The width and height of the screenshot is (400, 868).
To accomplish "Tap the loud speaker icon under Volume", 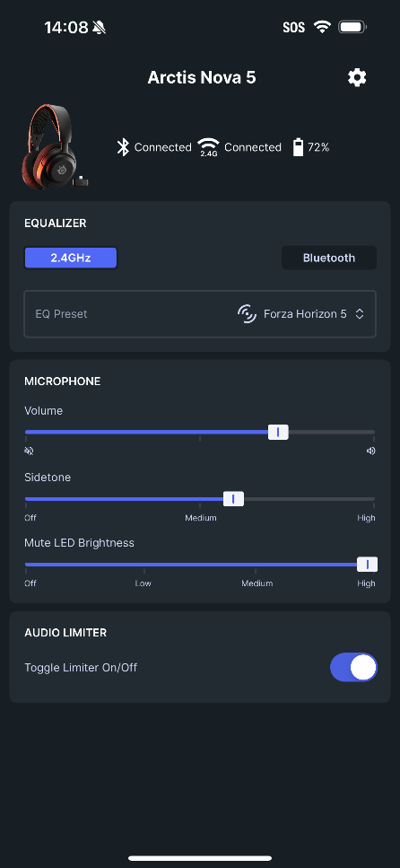I will pos(370,451).
